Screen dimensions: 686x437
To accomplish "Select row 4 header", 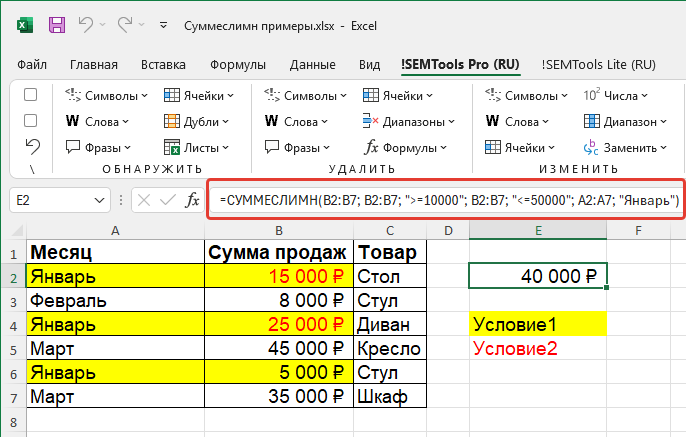I will [x=14, y=325].
